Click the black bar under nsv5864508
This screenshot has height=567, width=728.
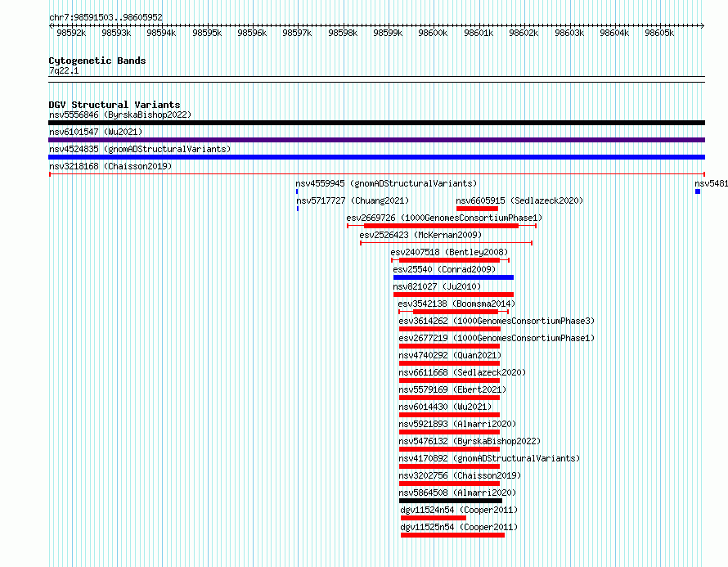(x=451, y=501)
